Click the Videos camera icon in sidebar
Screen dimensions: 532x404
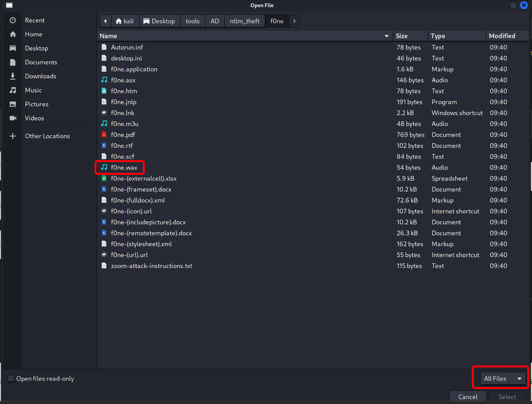(13, 118)
